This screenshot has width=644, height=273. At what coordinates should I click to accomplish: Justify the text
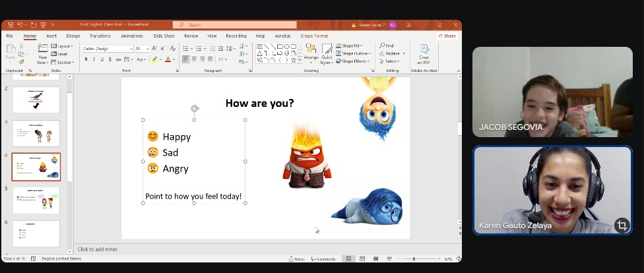[x=210, y=59]
